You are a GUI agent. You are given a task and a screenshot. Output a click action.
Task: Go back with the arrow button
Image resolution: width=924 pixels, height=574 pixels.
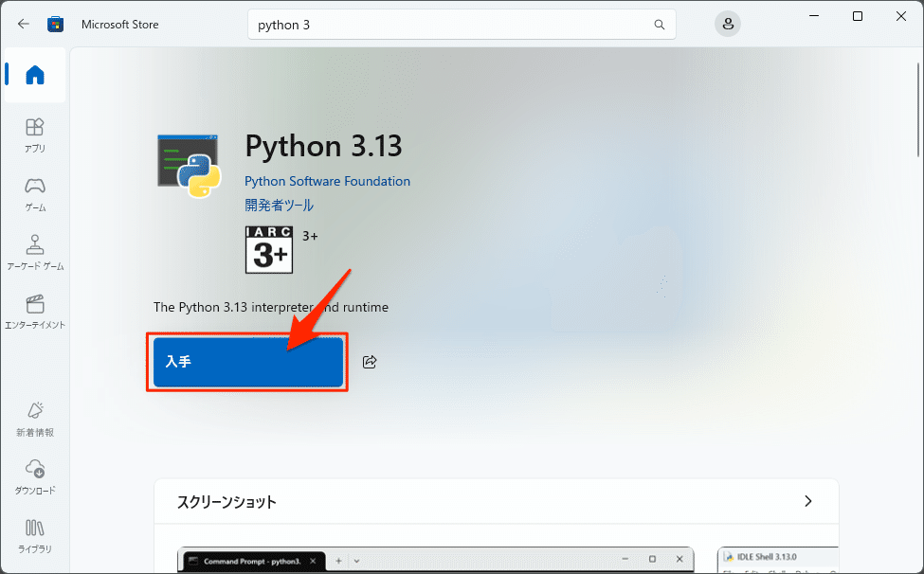click(x=24, y=24)
